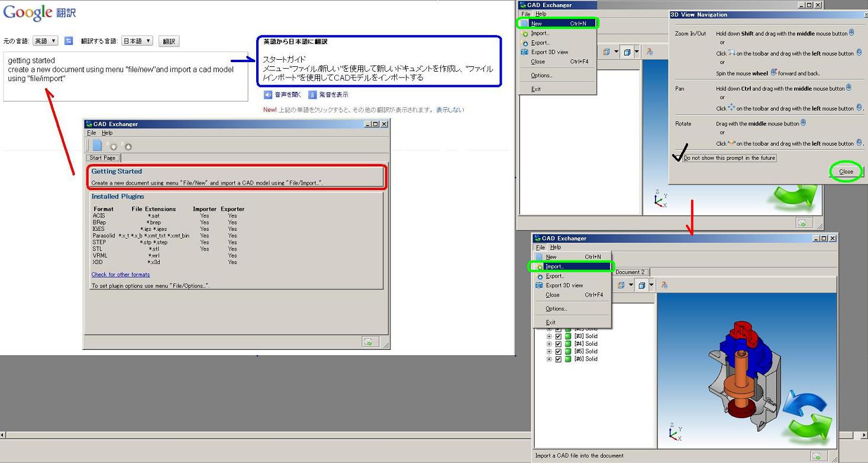This screenshot has width=868, height=463.
Task: Choose Exit in top-right window File menu
Action: (558, 89)
